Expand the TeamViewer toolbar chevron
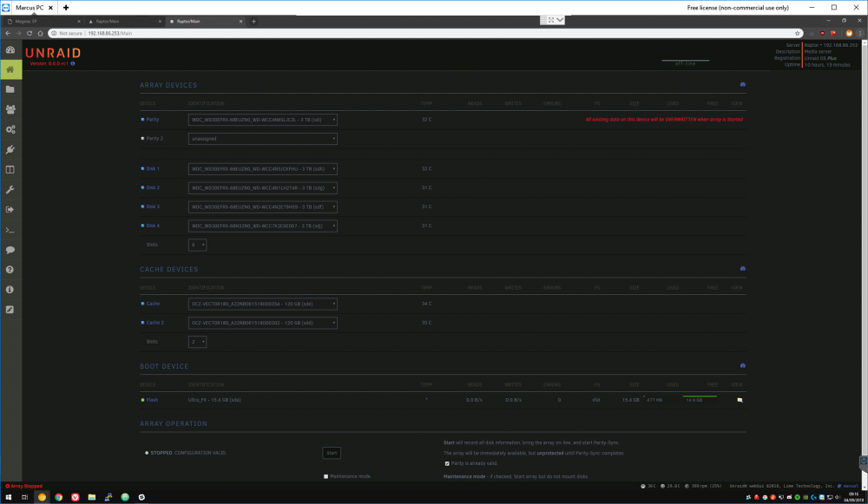868x504 pixels. [560, 20]
